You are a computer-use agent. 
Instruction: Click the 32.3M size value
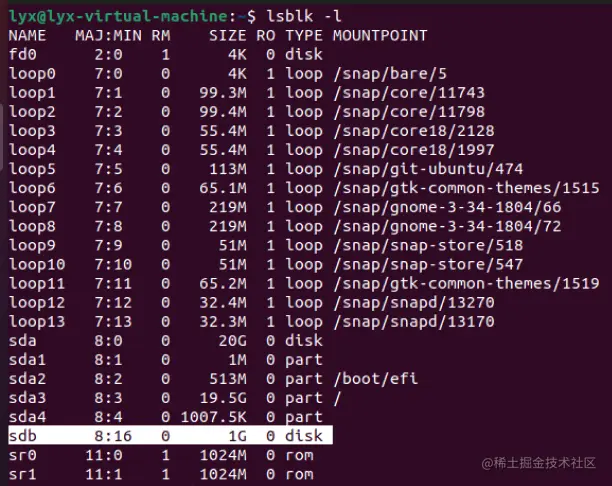coord(223,322)
